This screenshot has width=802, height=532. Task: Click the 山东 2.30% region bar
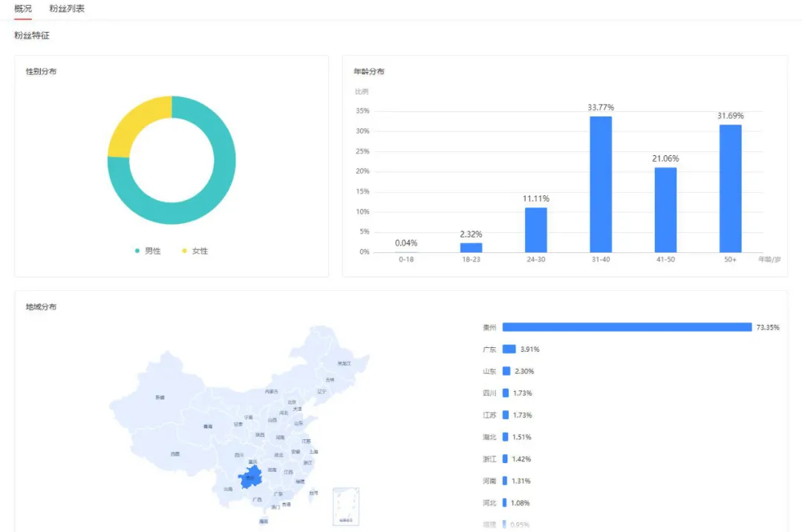coord(506,371)
